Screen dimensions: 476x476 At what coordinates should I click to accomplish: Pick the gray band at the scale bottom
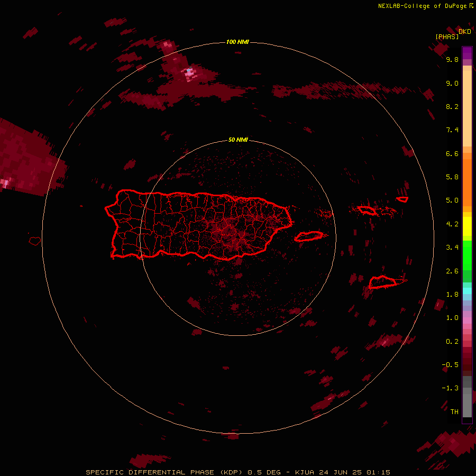pos(467,405)
